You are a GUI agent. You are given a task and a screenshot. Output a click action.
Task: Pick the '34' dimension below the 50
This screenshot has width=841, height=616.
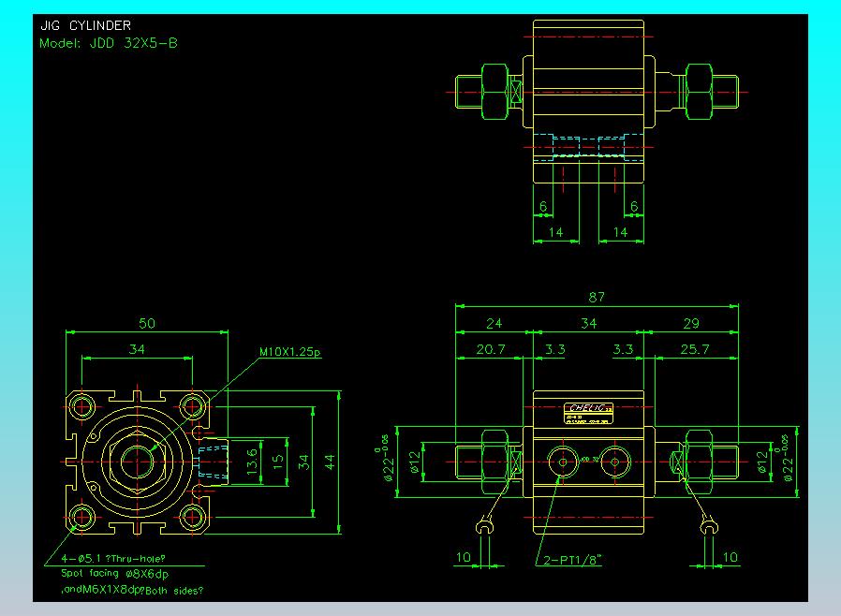pyautogui.click(x=137, y=349)
